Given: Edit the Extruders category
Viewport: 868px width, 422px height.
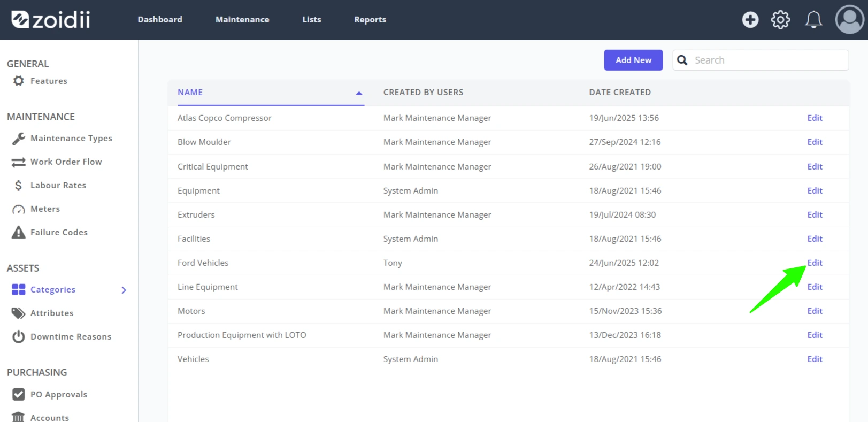Looking at the screenshot, I should (x=815, y=214).
